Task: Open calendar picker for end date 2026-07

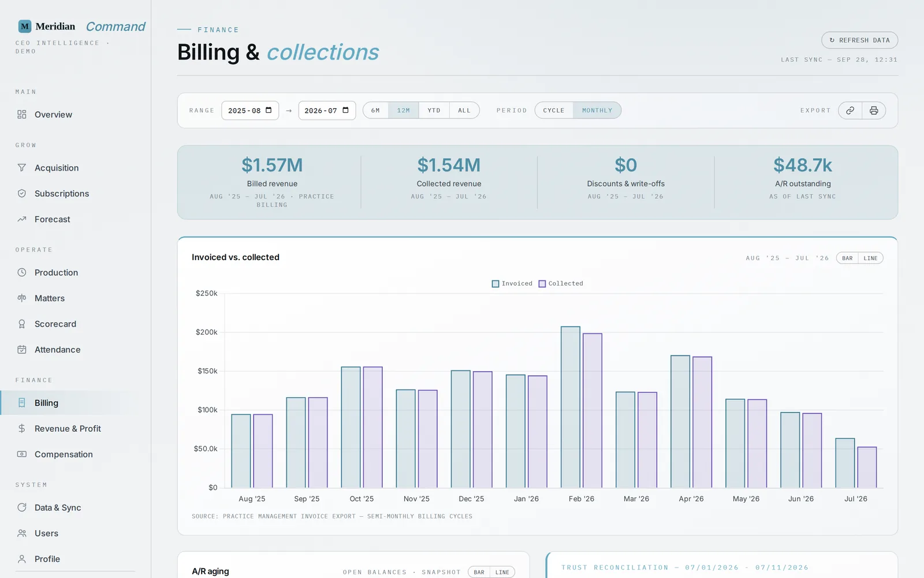Action: (x=345, y=110)
